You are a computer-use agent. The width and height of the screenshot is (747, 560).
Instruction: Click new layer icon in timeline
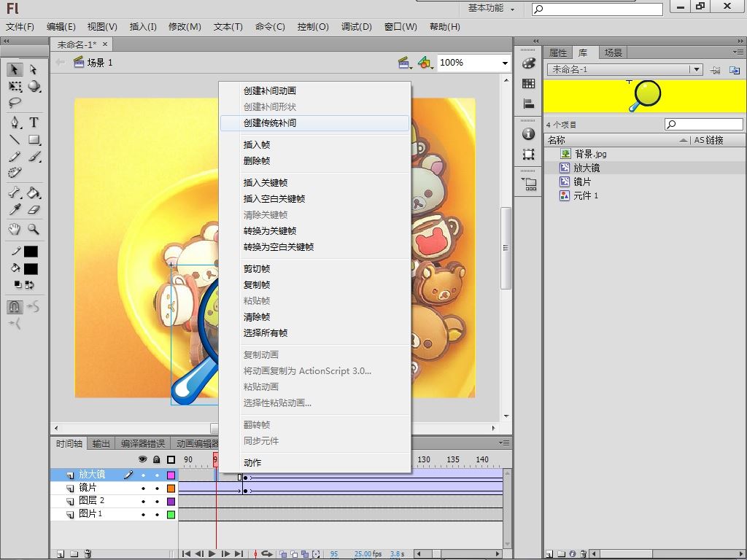coord(61,554)
